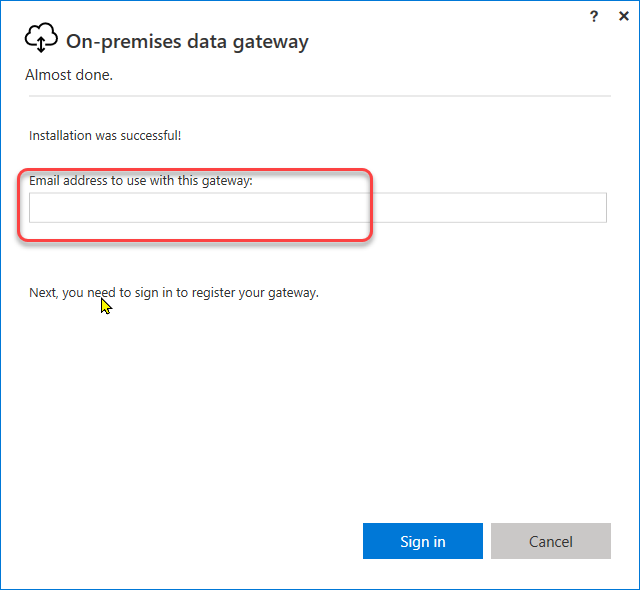Click the horizontal divider under Almost done
The width and height of the screenshot is (640, 590).
[x=320, y=96]
